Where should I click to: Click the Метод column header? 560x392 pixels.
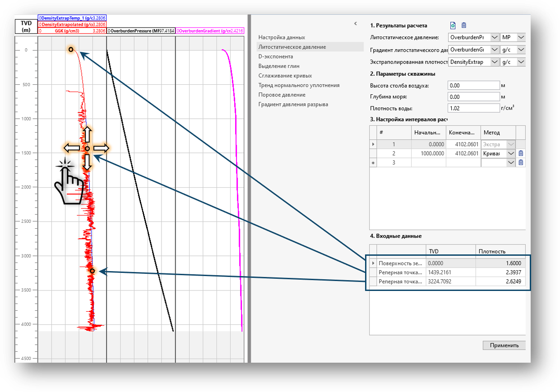point(498,133)
